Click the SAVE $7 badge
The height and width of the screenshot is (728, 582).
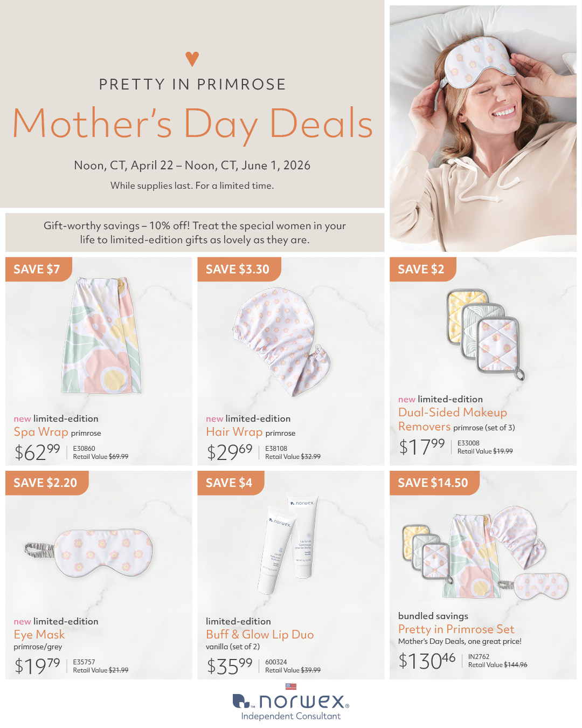[37, 269]
